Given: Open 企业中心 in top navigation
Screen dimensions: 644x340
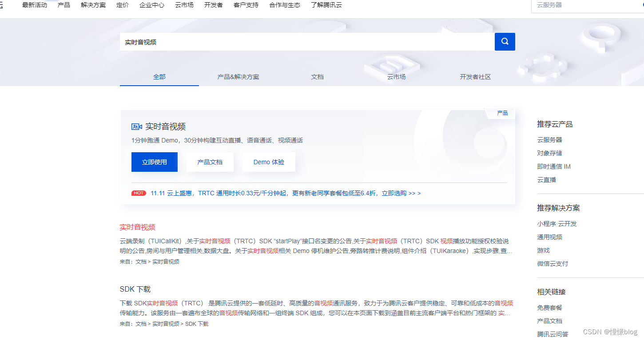Looking at the screenshot, I should [152, 5].
